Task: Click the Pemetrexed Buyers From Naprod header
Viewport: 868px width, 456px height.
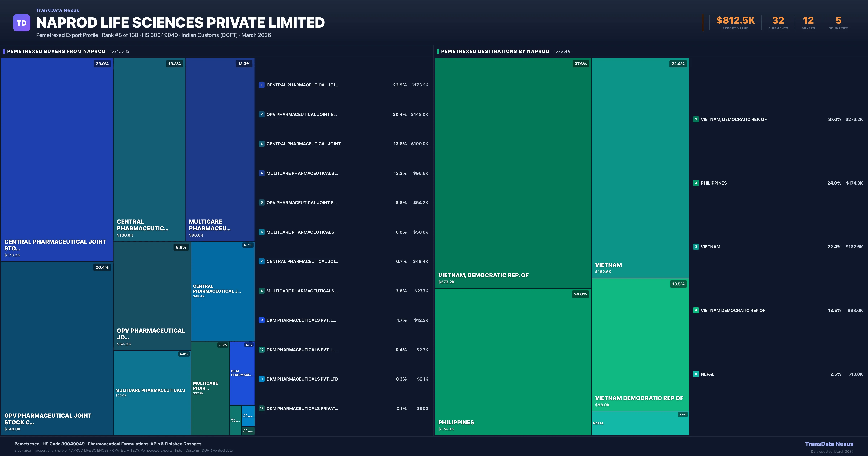Action: pos(56,51)
